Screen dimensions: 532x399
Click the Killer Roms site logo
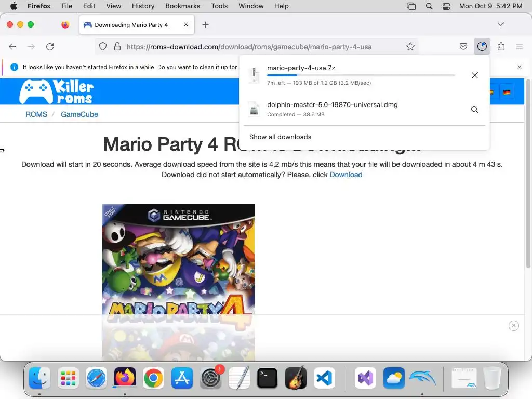[x=56, y=91]
